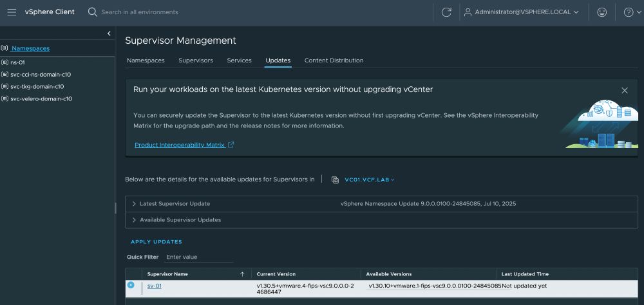Click the Namespaces link in sidebar
This screenshot has width=644, height=305.
[x=30, y=48]
